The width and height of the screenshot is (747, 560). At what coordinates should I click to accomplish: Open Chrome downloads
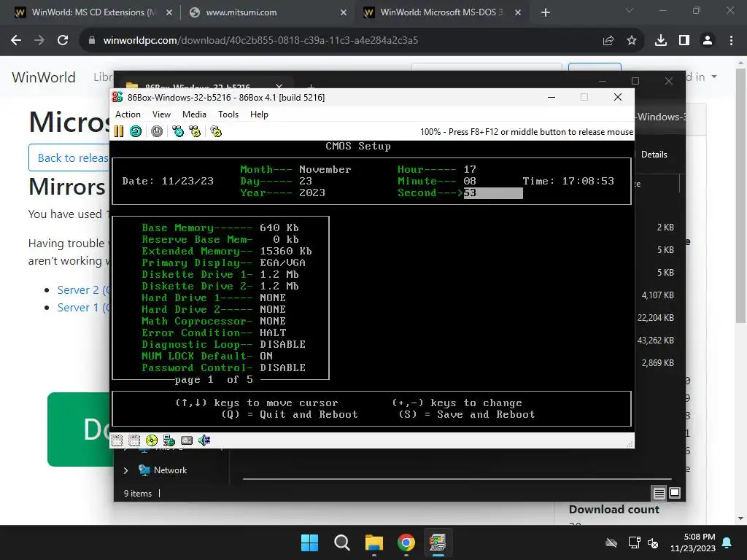tap(661, 41)
